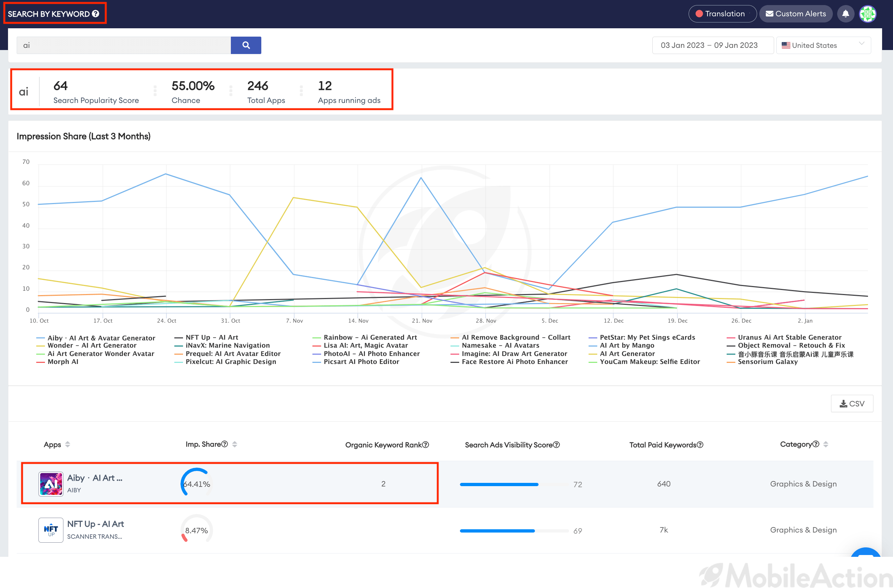Click the help icon beside Search by Keyword
893x588 pixels.
point(96,14)
